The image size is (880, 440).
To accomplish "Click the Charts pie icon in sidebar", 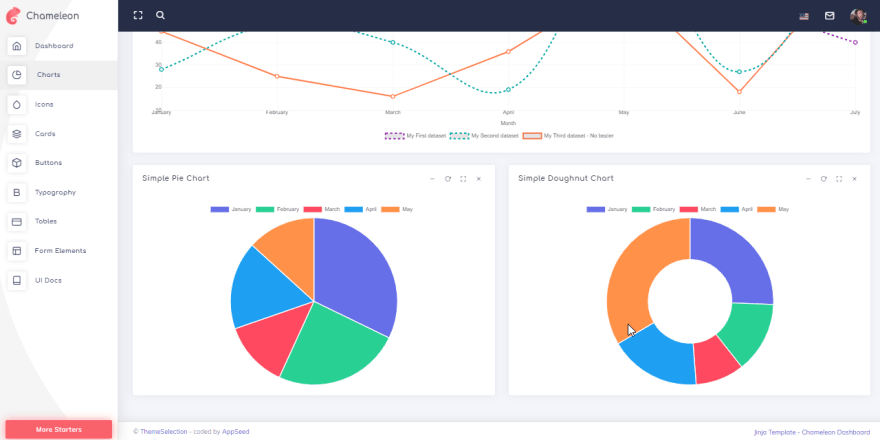I will pos(17,75).
